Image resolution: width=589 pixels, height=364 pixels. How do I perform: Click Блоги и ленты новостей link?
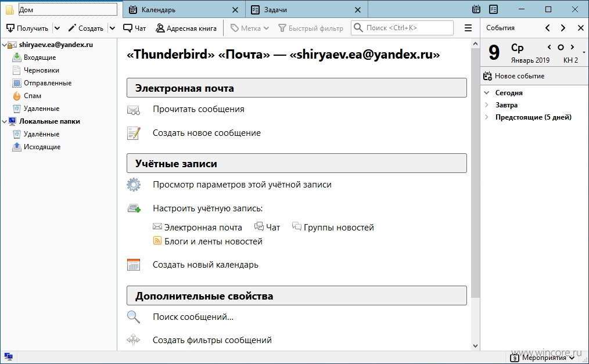(x=208, y=242)
